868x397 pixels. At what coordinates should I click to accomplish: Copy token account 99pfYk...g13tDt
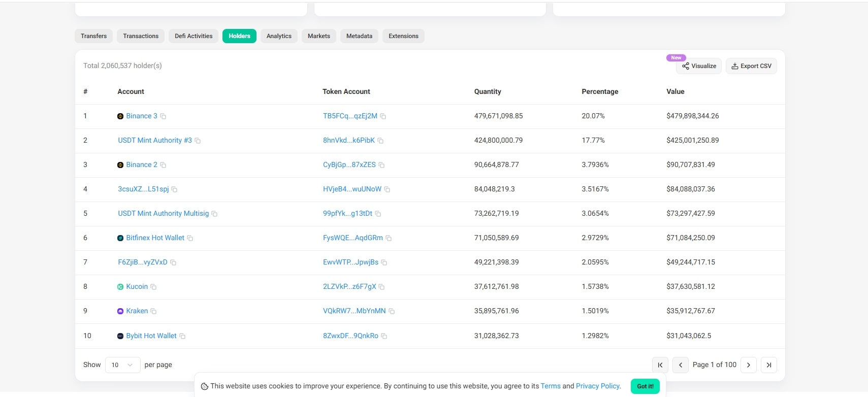coord(378,214)
